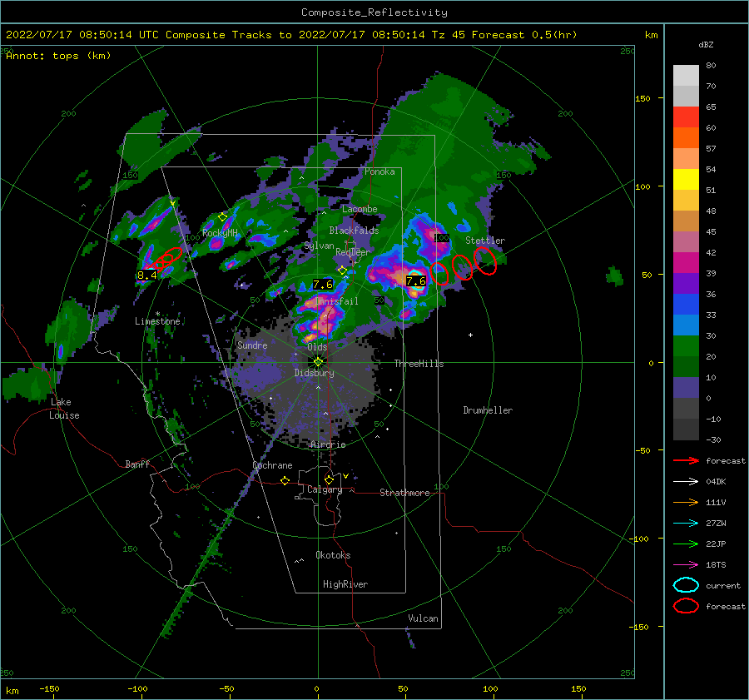The image size is (749, 700).
Task: Select the red swatch in dBZ legend
Action: [686, 117]
